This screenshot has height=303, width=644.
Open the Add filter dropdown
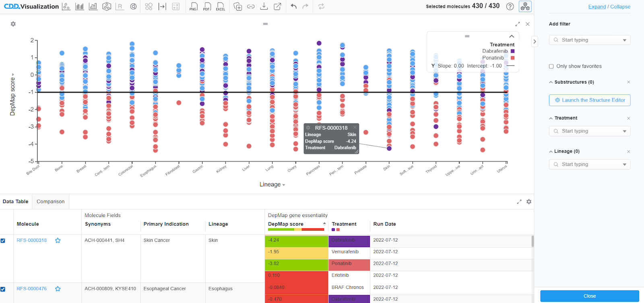pyautogui.click(x=590, y=40)
